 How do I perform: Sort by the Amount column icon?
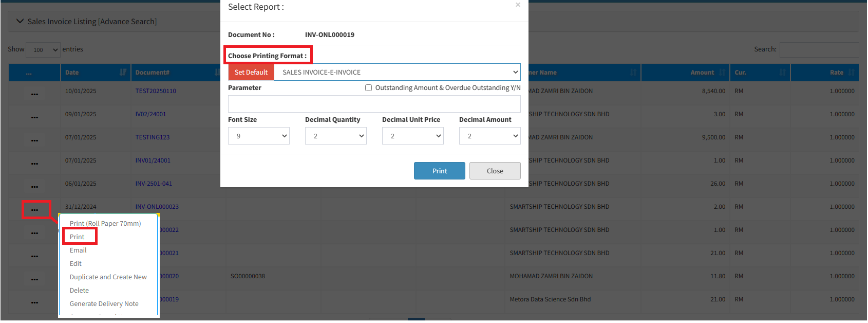click(722, 73)
